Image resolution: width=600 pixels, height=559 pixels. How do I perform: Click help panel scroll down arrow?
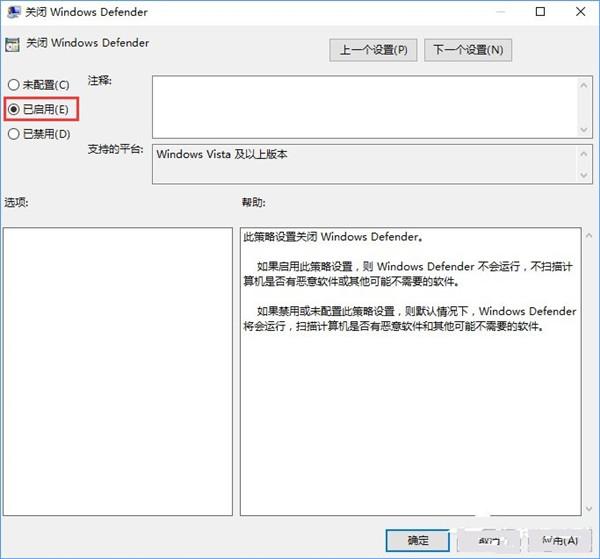[589, 508]
